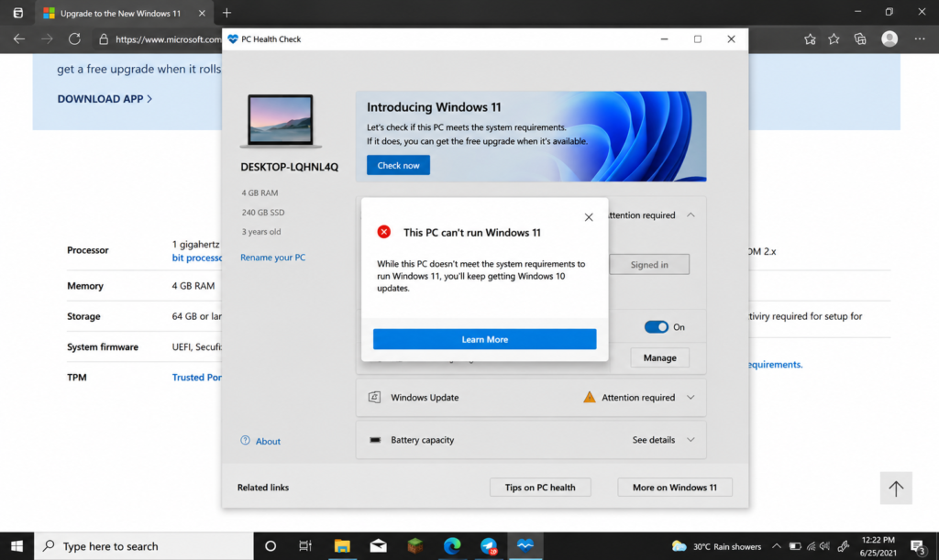Image resolution: width=939 pixels, height=560 pixels.
Task: Open the Trusted Platform link in TPM row
Action: pos(196,378)
